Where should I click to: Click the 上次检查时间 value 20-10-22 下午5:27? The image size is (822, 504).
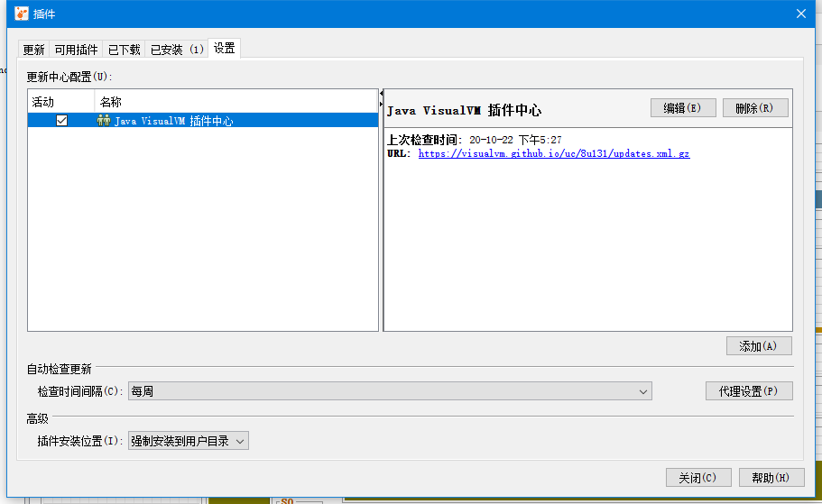(x=515, y=140)
